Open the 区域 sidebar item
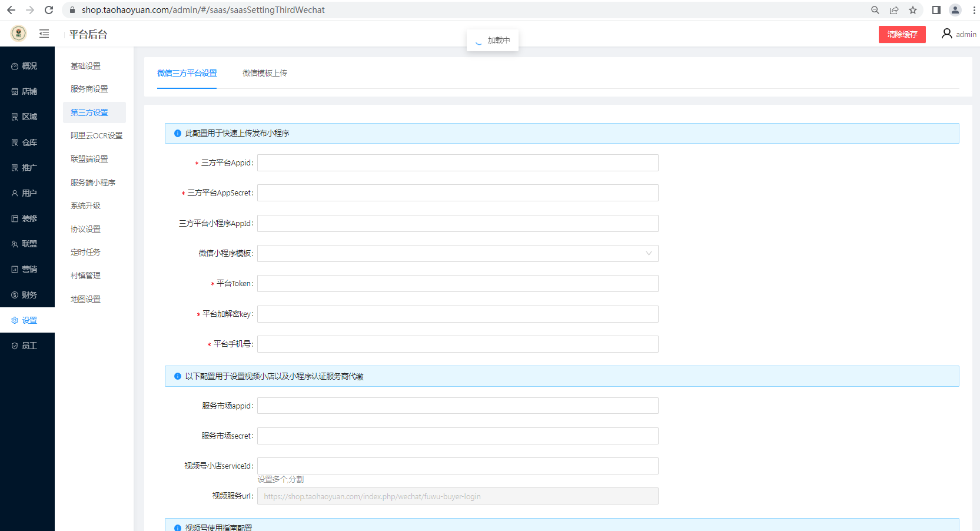Image resolution: width=980 pixels, height=531 pixels. [x=27, y=117]
